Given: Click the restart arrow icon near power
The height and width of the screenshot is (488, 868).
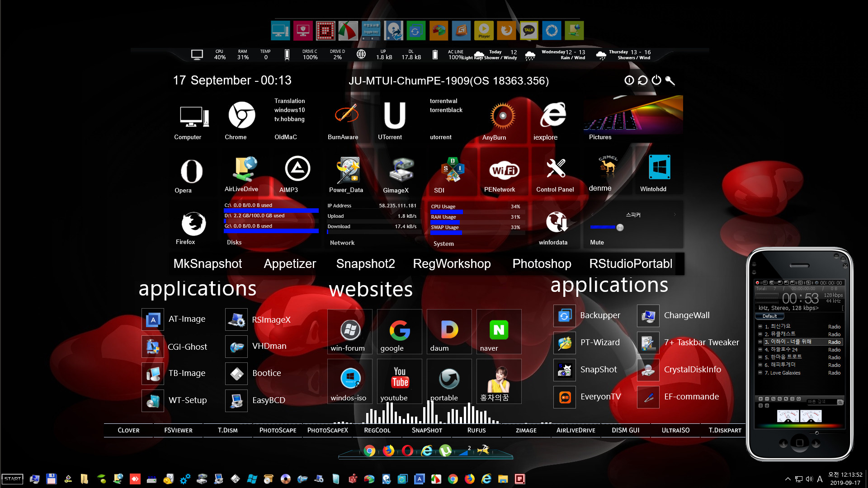Looking at the screenshot, I should [x=642, y=80].
